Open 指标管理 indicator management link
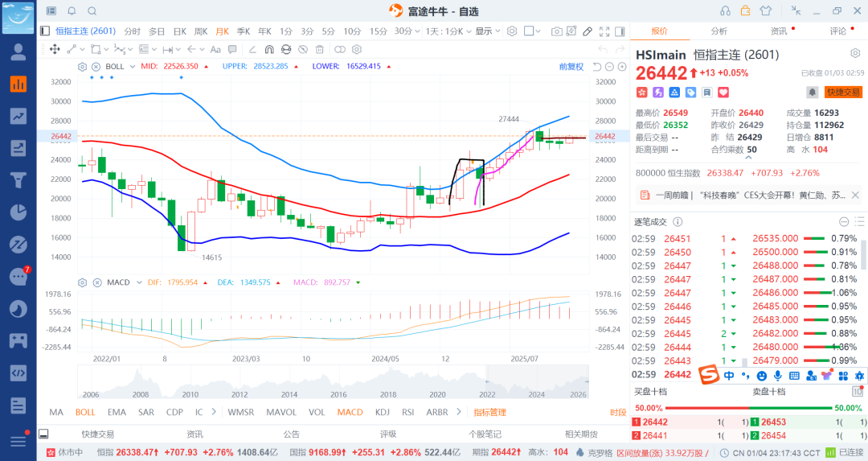 point(490,412)
